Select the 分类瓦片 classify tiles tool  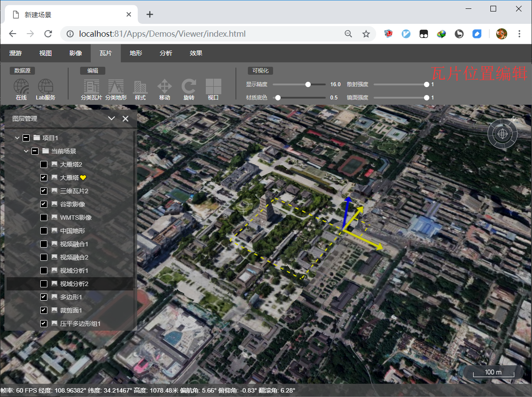click(x=91, y=87)
